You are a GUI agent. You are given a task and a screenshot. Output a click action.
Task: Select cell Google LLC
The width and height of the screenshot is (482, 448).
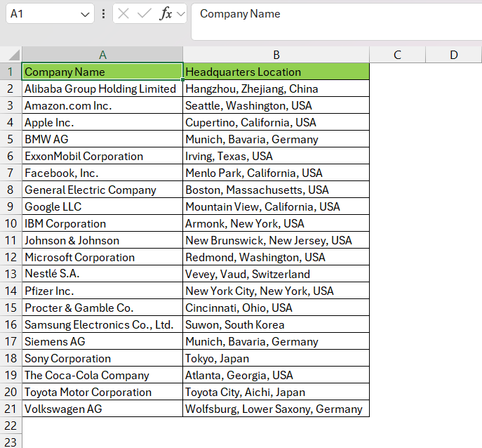point(102,206)
